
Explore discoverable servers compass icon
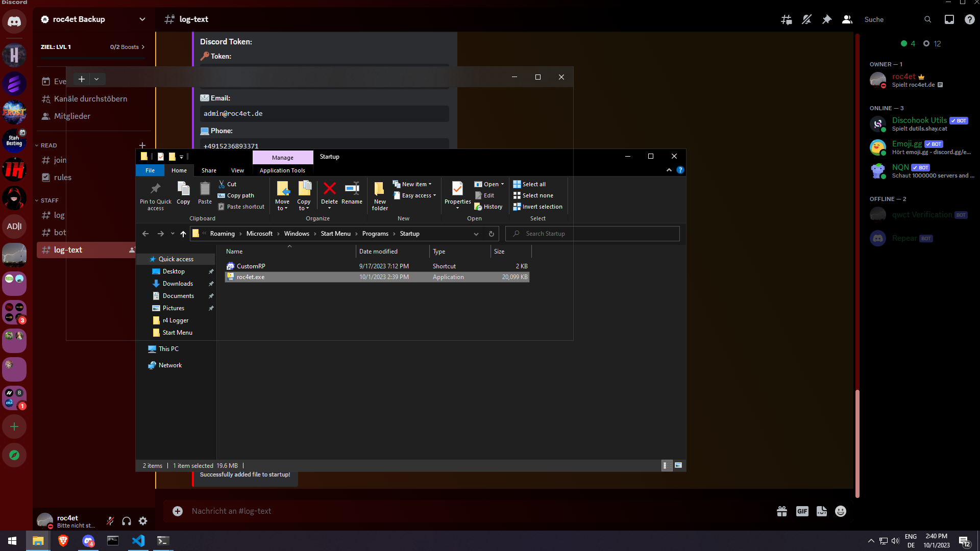tap(14, 455)
